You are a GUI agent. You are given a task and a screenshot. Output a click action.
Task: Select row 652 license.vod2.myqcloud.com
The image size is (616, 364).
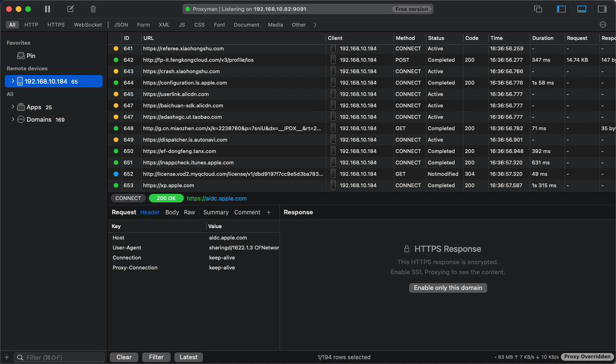[362, 174]
